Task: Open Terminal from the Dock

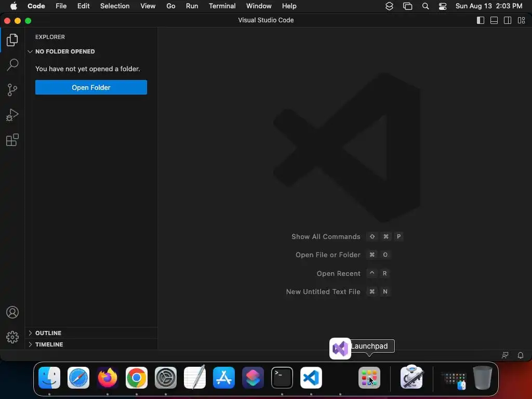Action: (x=282, y=378)
